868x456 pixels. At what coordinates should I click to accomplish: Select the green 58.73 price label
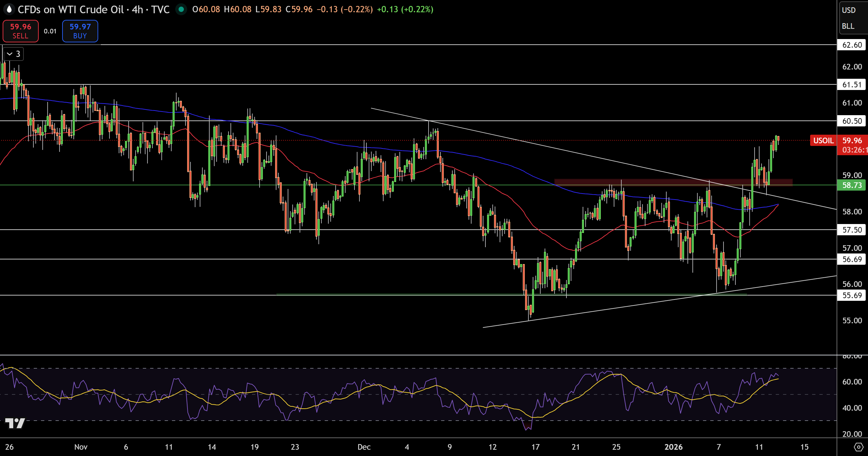[x=851, y=185]
